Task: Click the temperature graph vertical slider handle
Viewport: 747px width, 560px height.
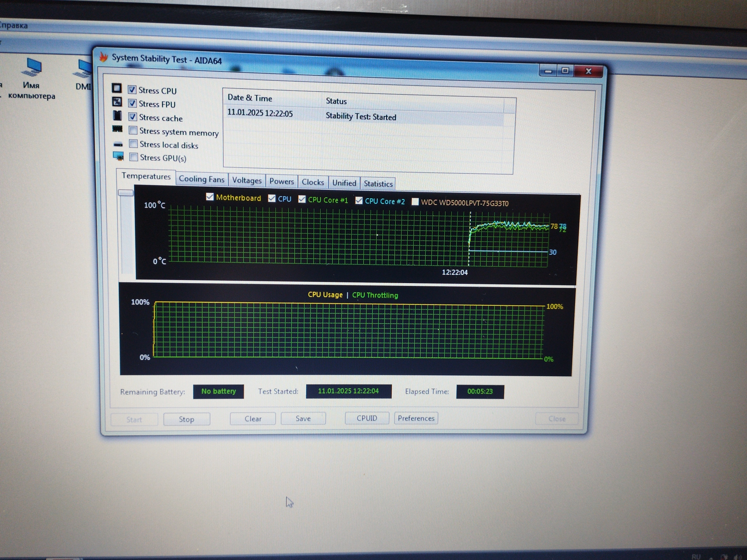Action: point(126,192)
